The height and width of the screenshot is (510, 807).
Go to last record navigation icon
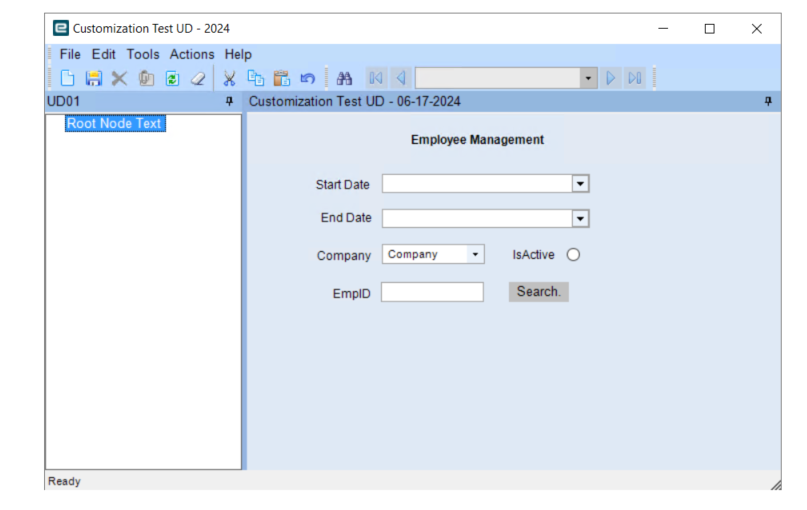(x=635, y=78)
